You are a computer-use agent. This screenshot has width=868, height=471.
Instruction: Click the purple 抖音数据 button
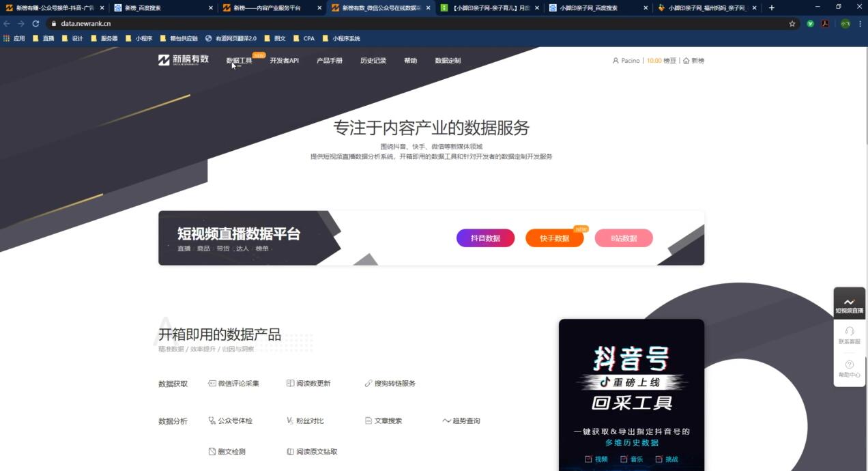pyautogui.click(x=485, y=238)
